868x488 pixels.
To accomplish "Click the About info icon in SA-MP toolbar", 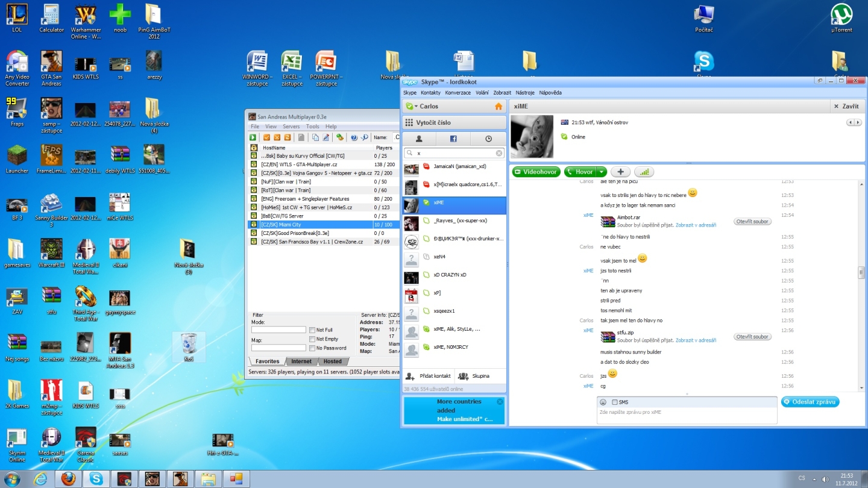I will [x=365, y=137].
